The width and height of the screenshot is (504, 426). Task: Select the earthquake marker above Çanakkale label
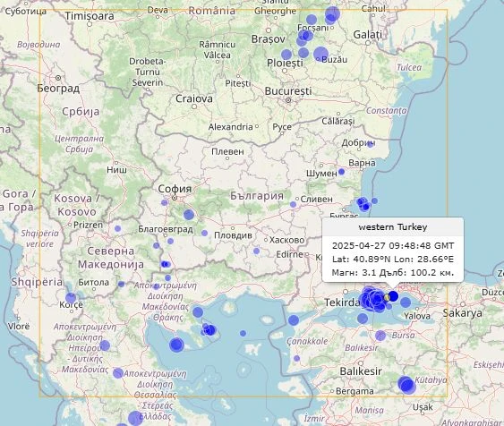(x=294, y=320)
